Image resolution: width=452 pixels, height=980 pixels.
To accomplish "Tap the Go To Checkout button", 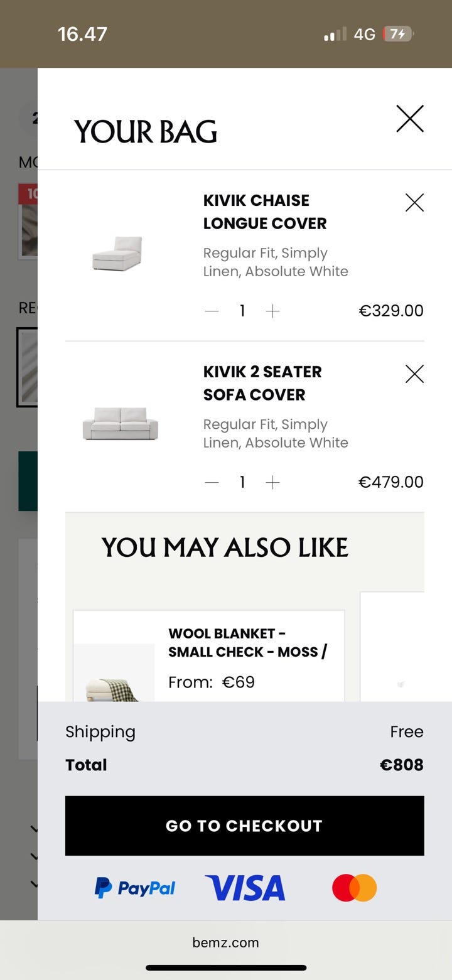I will click(244, 826).
